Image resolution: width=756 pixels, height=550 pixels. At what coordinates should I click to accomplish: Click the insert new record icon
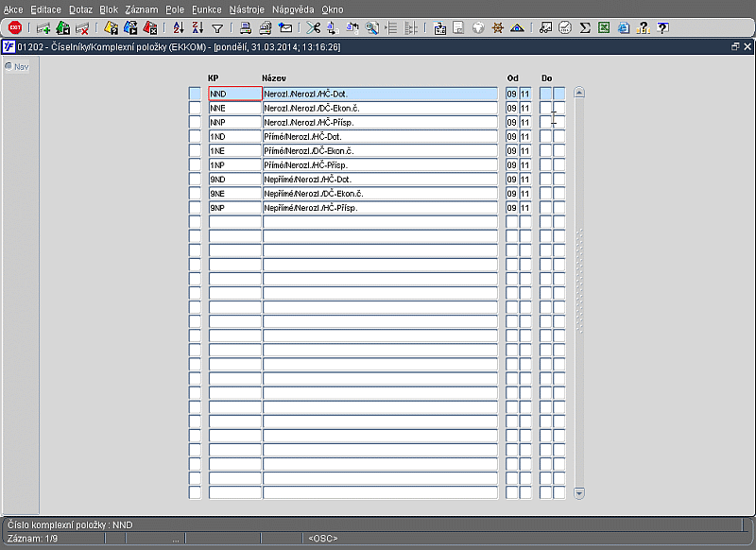point(43,28)
